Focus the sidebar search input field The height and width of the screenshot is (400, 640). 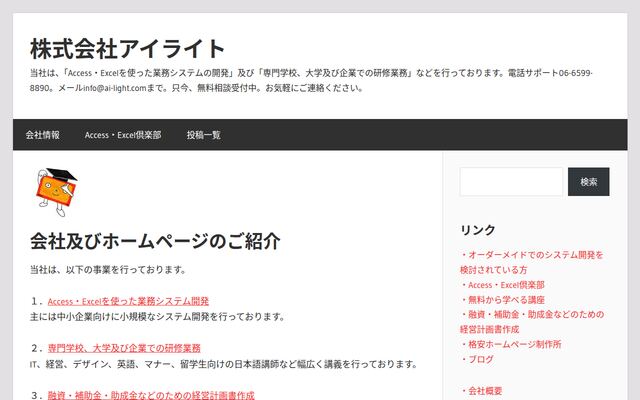point(511,182)
